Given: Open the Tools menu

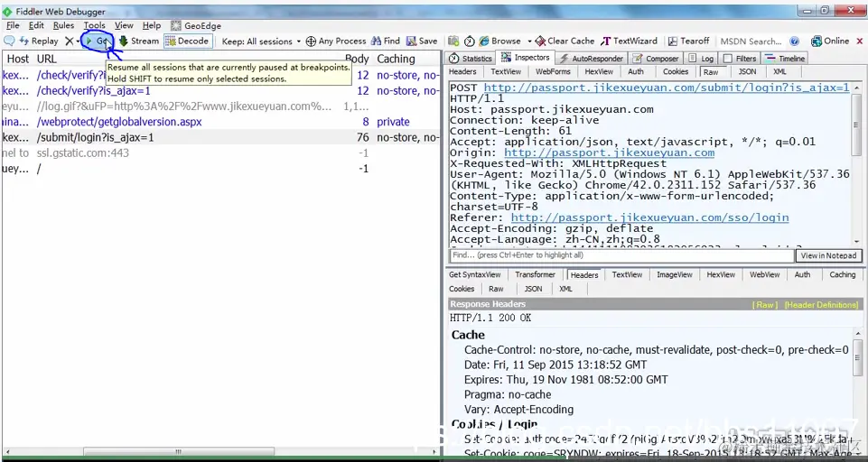Looking at the screenshot, I should tap(95, 25).
